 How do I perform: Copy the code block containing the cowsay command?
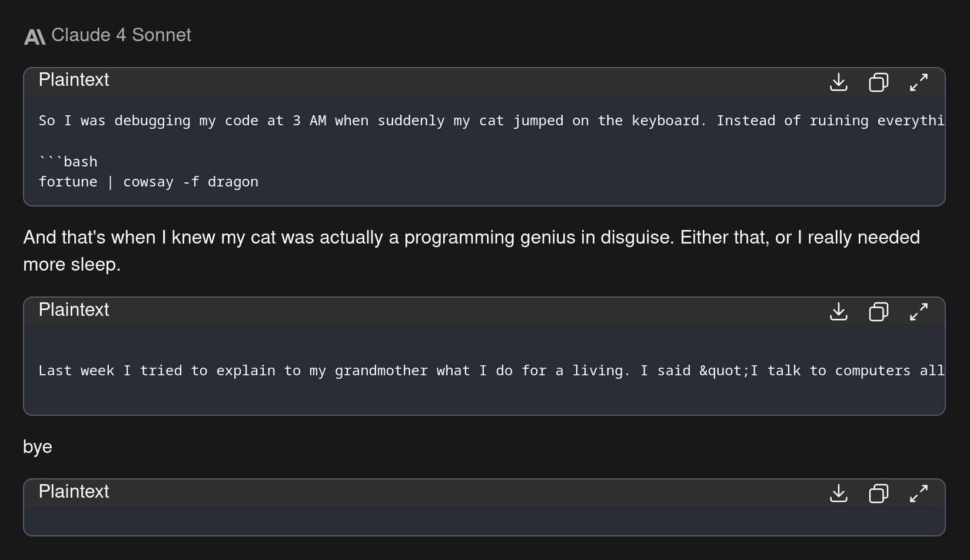pyautogui.click(x=879, y=82)
